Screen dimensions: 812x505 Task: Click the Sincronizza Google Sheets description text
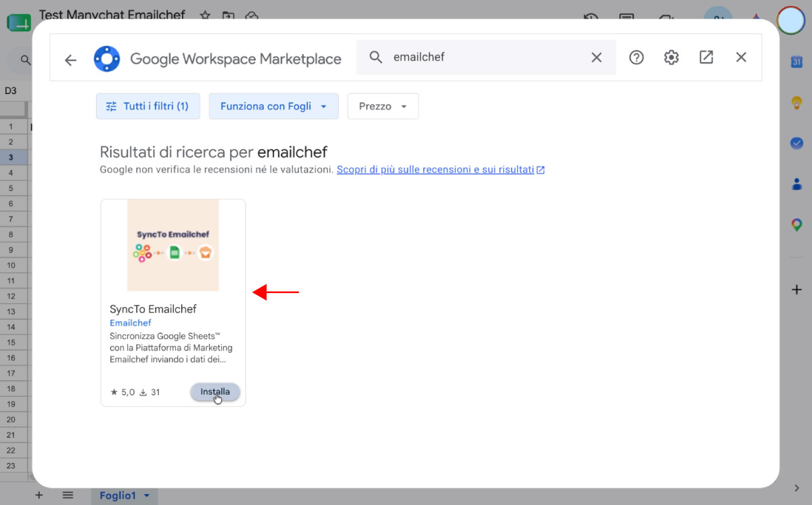pos(171,348)
